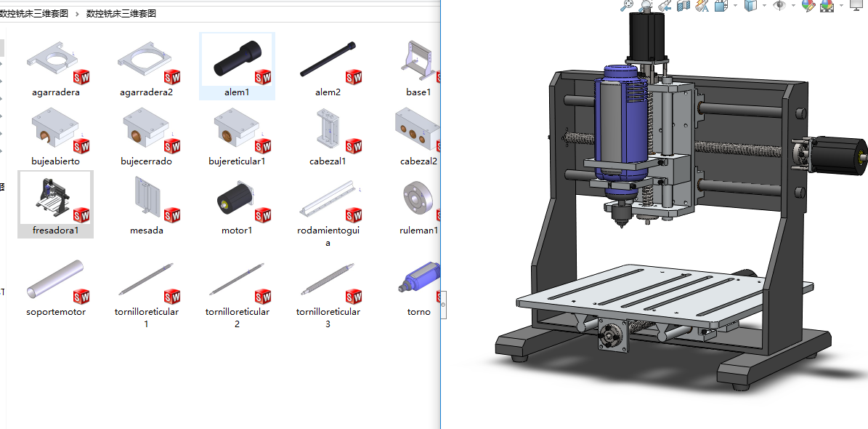Open the last 数控铣床三维套图 breadcrumb folder
868x429 pixels.
(121, 13)
